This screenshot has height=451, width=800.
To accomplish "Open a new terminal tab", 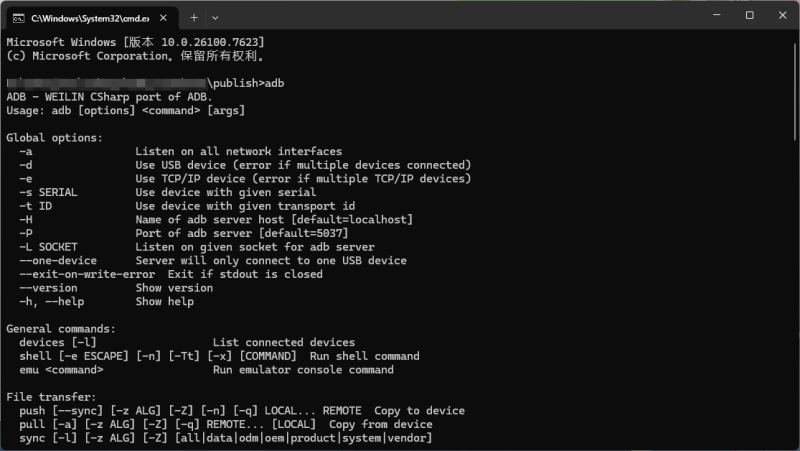I will 194,17.
